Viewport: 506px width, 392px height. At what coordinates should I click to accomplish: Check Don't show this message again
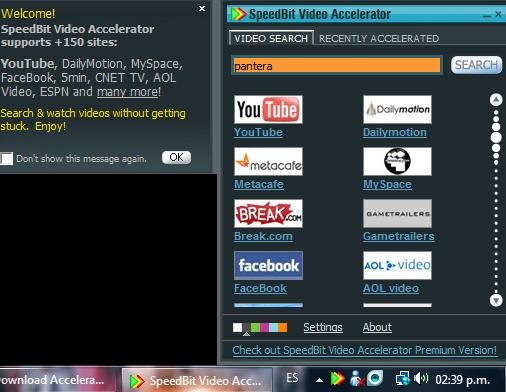point(7,159)
